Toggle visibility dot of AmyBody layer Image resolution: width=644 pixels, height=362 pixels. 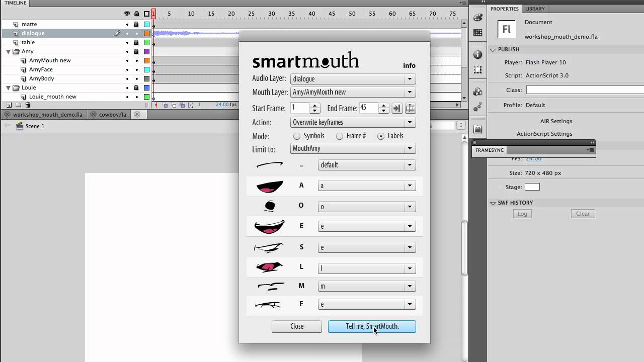coord(127,78)
